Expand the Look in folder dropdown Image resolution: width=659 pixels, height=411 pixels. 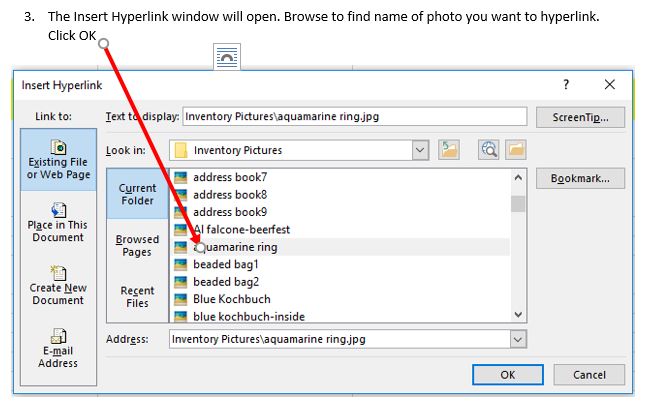[421, 150]
